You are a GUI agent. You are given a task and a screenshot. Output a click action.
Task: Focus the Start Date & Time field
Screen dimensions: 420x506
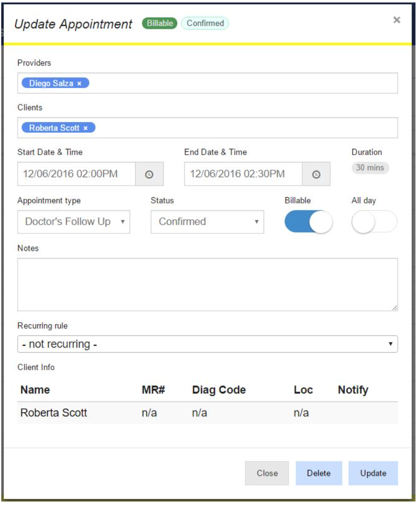pyautogui.click(x=77, y=174)
